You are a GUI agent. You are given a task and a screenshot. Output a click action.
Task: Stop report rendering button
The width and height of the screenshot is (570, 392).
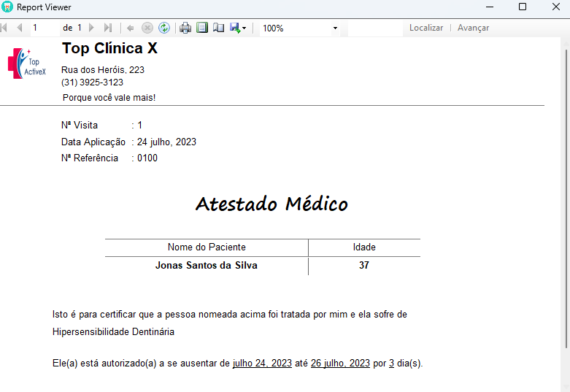pos(147,28)
